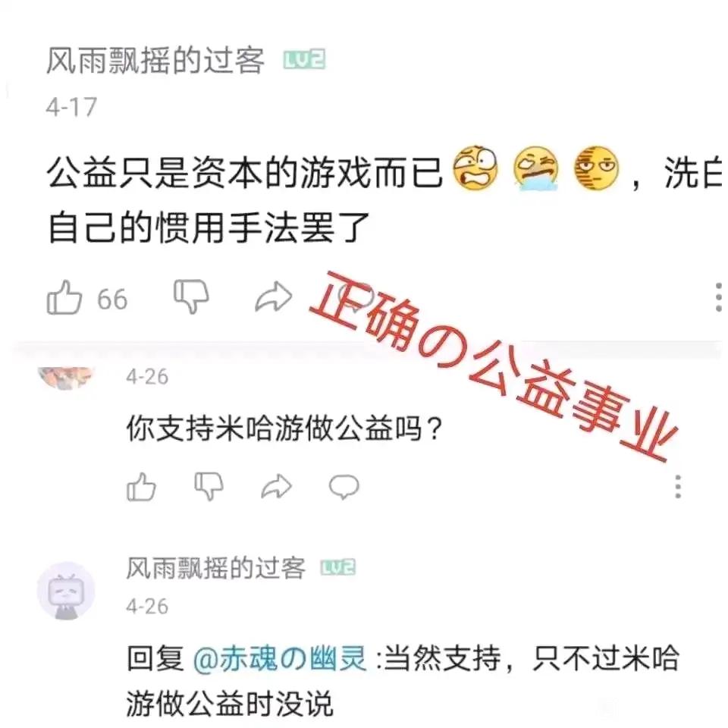This screenshot has height=728, width=728.
Task: Open three-dot menu on the top comment
Action: pyautogui.click(x=718, y=297)
